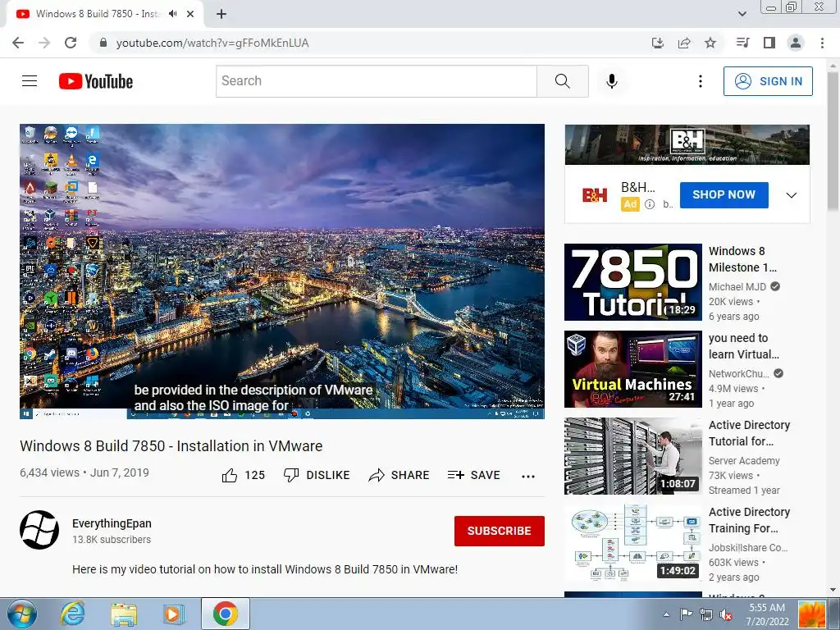Open the YouTube hamburger guide menu
Viewport: 840px width, 630px height.
(30, 81)
